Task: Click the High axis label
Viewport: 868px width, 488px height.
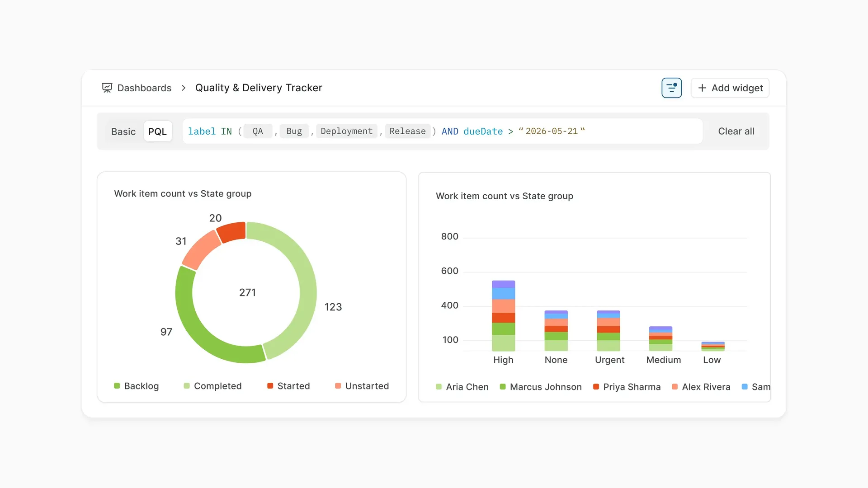Action: tap(503, 360)
